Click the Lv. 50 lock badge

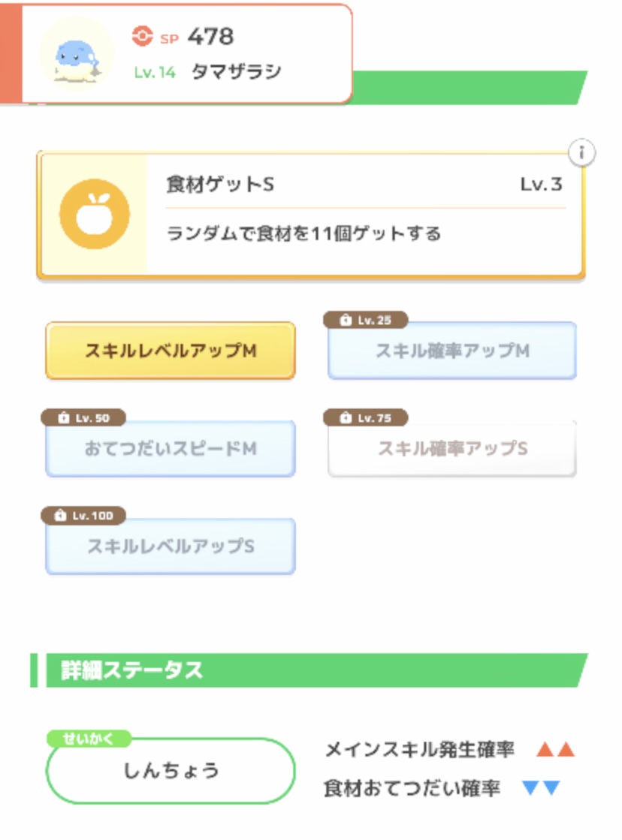click(x=83, y=417)
